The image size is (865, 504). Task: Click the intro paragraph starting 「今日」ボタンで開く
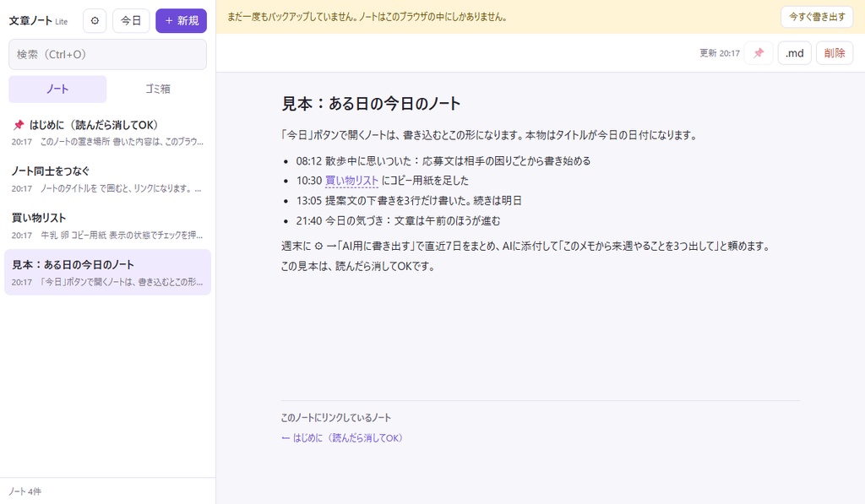tap(489, 135)
